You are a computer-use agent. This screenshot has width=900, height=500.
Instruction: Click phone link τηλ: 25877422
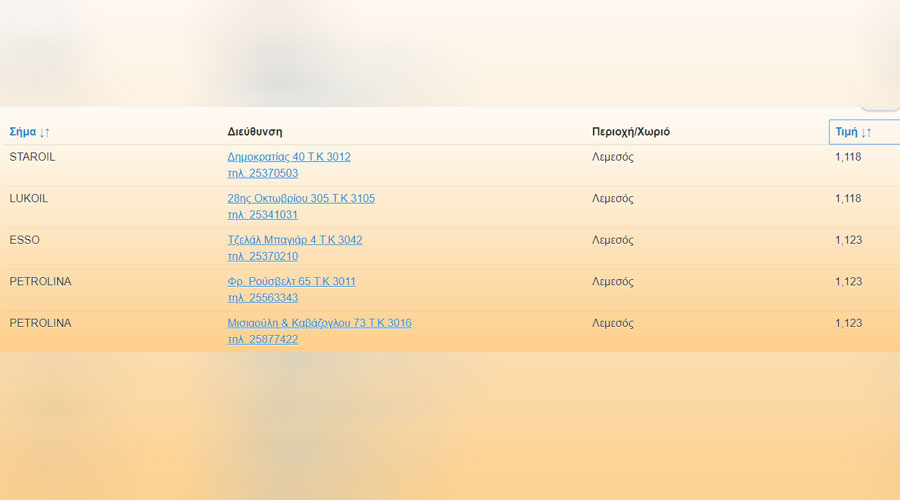coord(262,340)
